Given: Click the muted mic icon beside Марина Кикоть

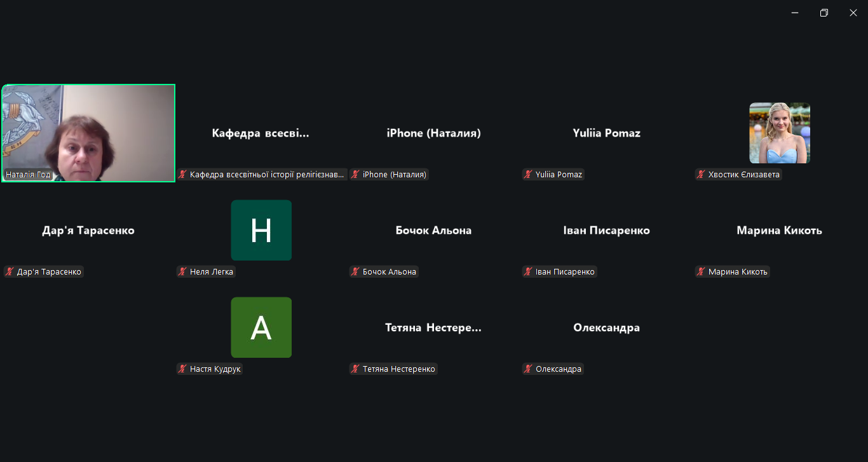Looking at the screenshot, I should click(701, 271).
